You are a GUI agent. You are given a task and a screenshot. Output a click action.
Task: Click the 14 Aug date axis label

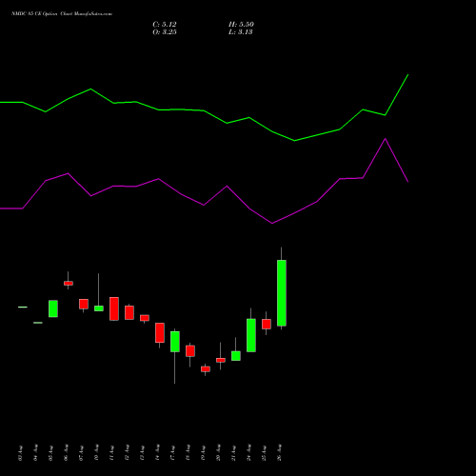click(x=157, y=453)
